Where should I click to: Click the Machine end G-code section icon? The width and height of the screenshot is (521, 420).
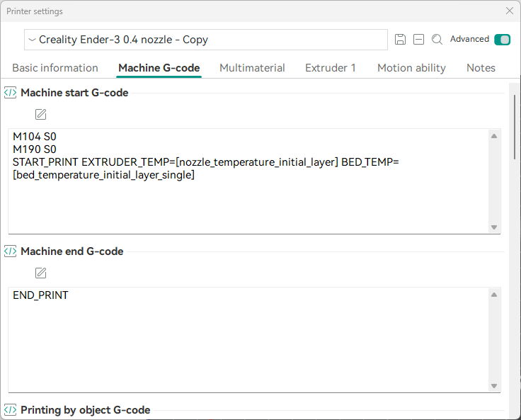[x=11, y=251]
